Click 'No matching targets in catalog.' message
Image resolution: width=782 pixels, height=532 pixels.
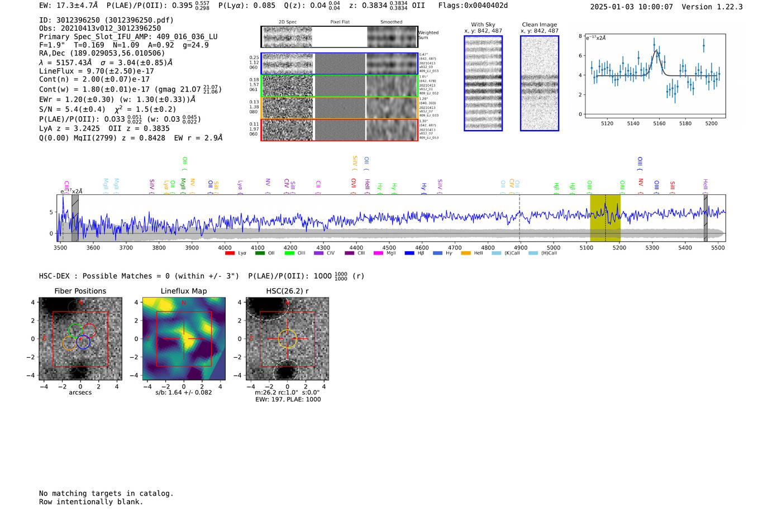tap(106, 493)
